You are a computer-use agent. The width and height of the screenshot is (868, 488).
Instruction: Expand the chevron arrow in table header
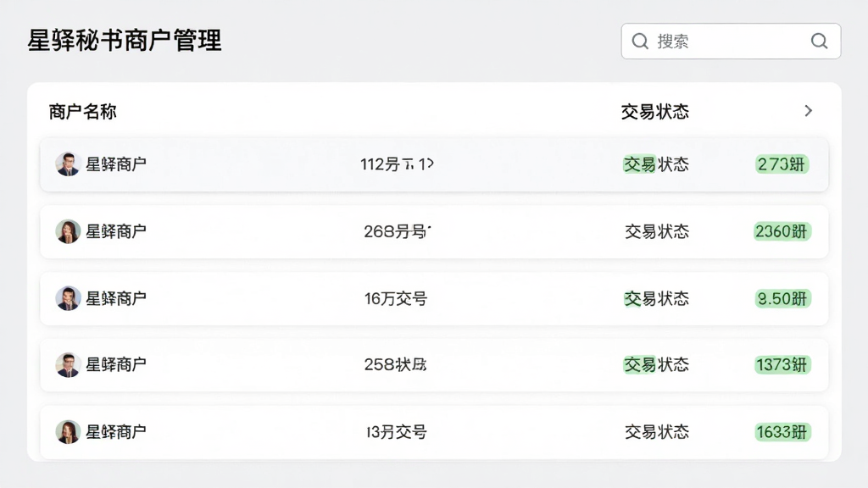[x=808, y=111]
